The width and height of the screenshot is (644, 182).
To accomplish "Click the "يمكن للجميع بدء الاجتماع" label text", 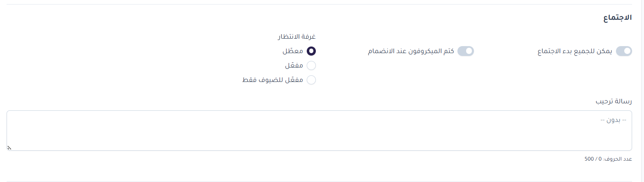I will (575, 51).
